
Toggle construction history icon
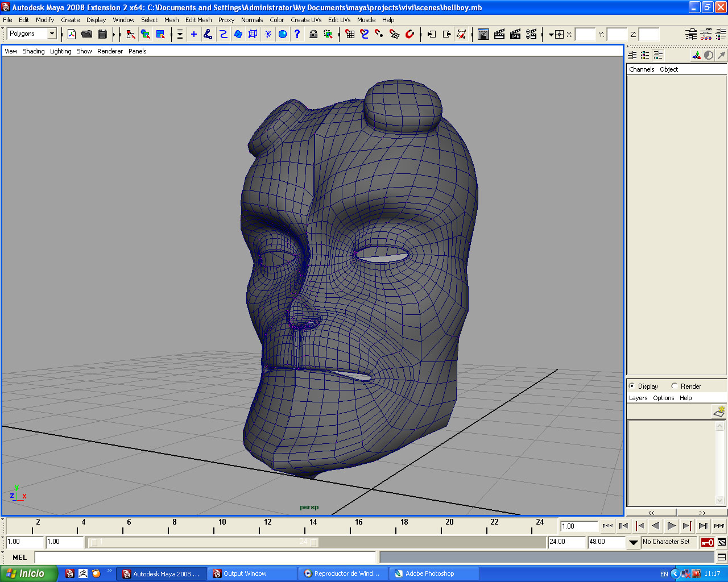[461, 34]
